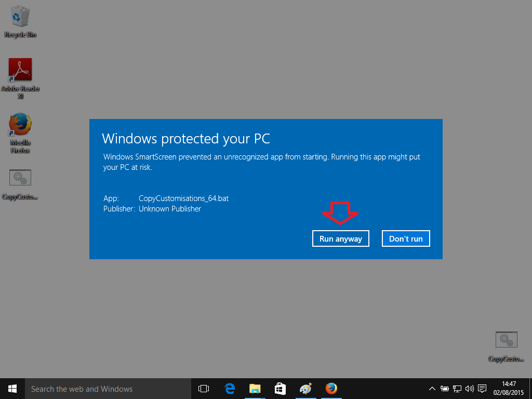Open File Explorer from the taskbar

255,389
